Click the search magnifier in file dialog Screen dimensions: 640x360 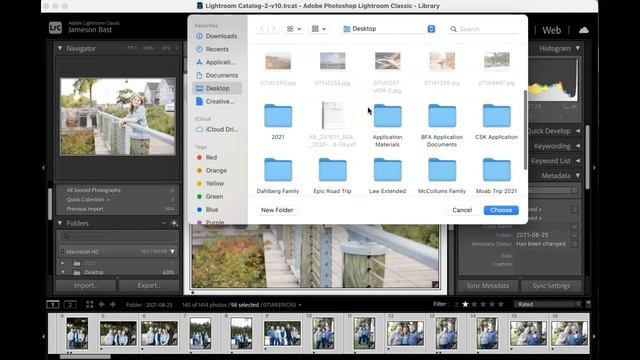tap(453, 29)
